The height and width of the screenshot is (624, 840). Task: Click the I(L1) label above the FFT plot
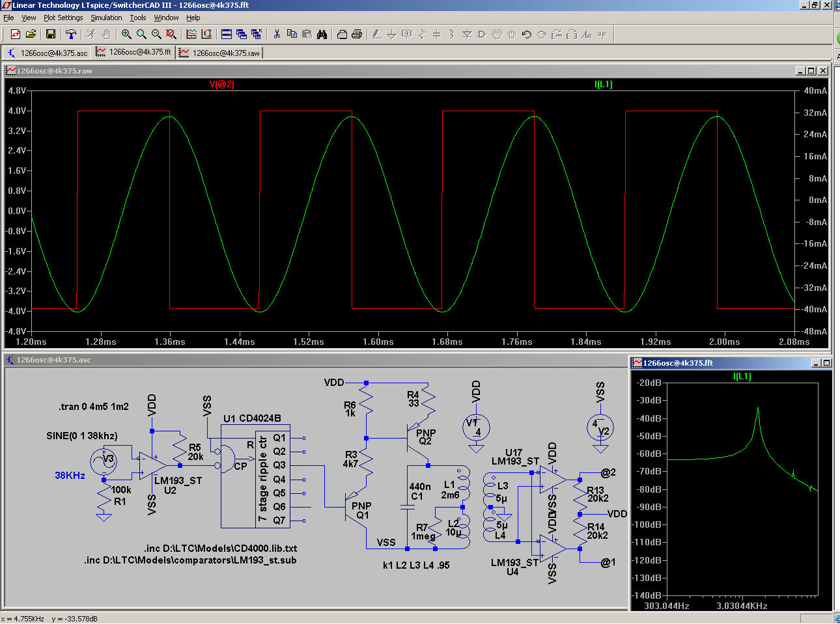(x=742, y=376)
